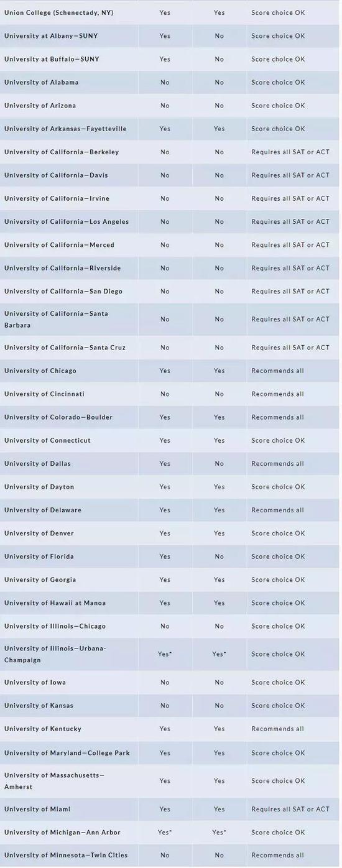Viewport: 342px width, 868px height.
Task: Click the Union College (Schenectady, NY) row name
Action: [59, 12]
